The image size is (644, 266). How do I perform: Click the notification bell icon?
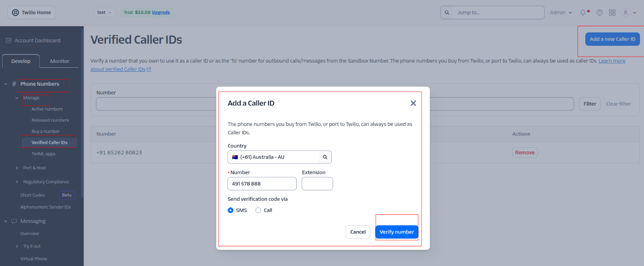click(583, 13)
